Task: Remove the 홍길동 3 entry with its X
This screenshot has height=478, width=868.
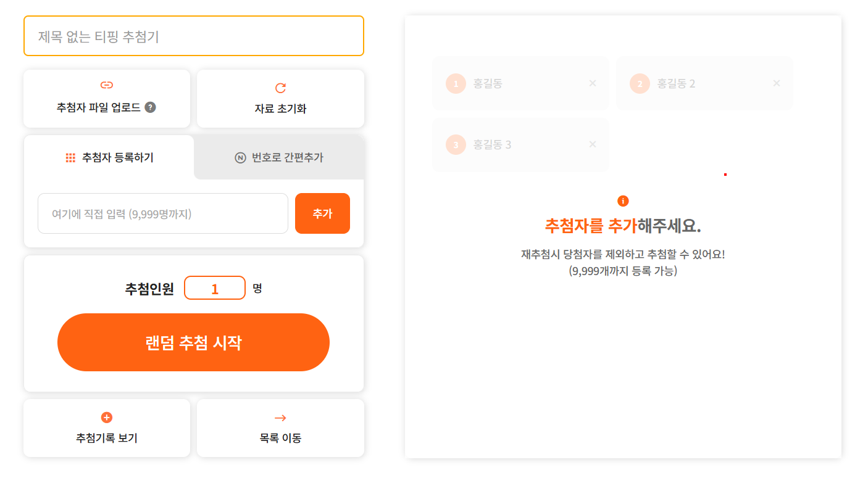Action: [x=593, y=144]
